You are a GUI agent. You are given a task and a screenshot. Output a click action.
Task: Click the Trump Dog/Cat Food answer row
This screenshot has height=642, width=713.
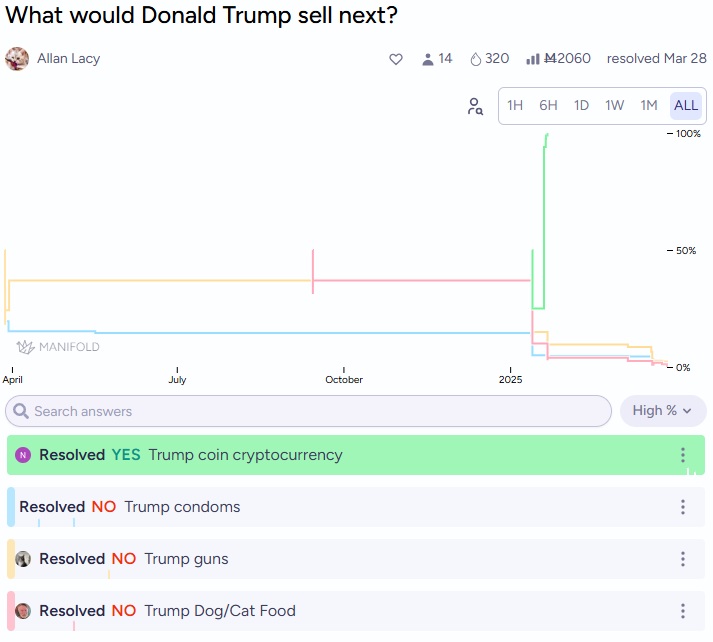coord(356,611)
